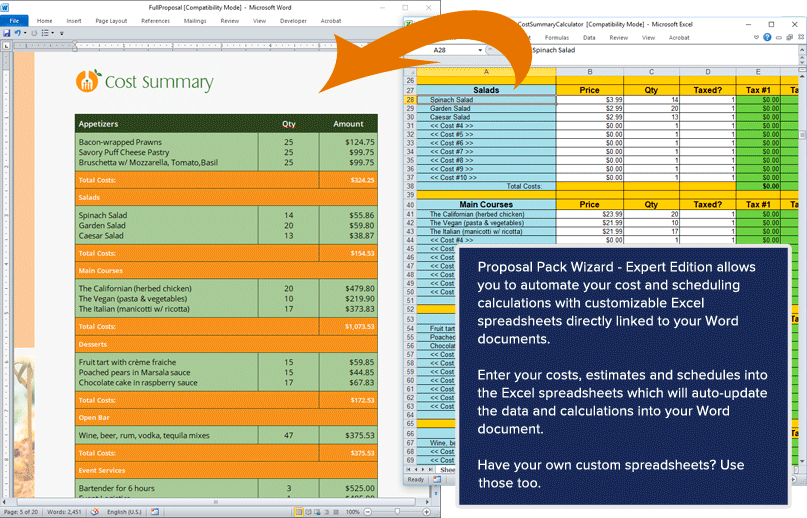
Task: Click the workbook minimize icon in Excel's ribbon
Action: point(779,38)
